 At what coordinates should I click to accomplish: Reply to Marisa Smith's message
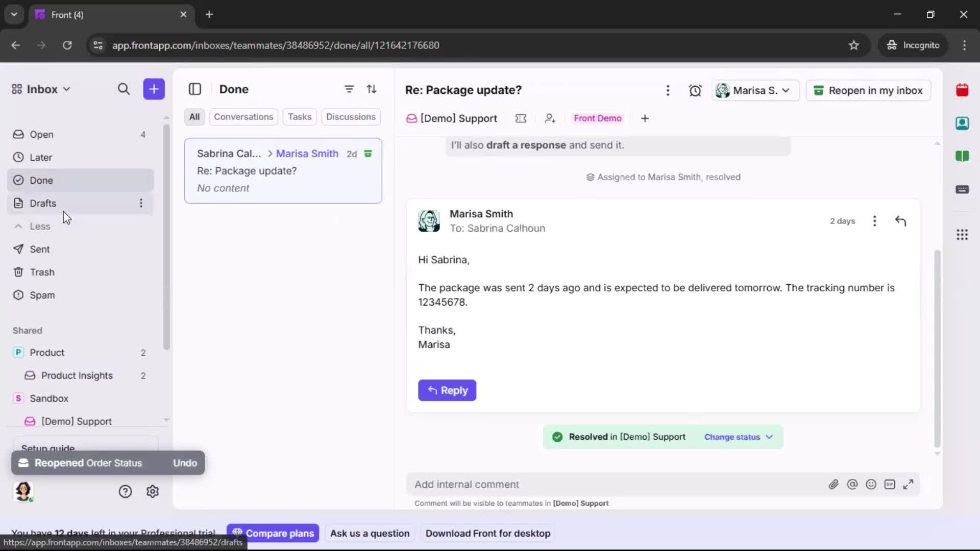pyautogui.click(x=447, y=390)
